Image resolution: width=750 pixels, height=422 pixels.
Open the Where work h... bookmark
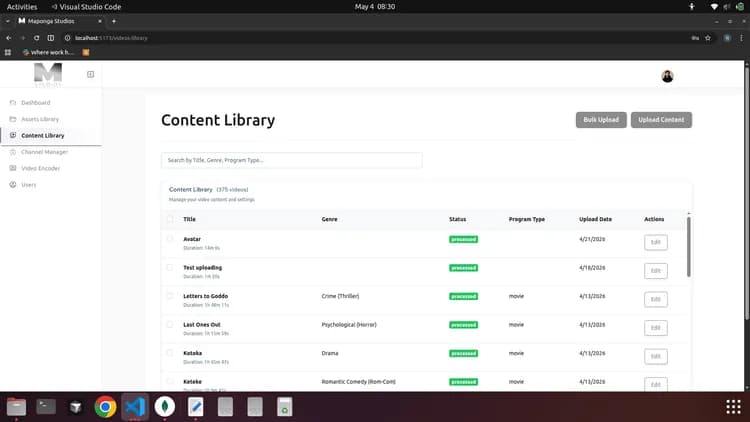[x=48, y=53]
